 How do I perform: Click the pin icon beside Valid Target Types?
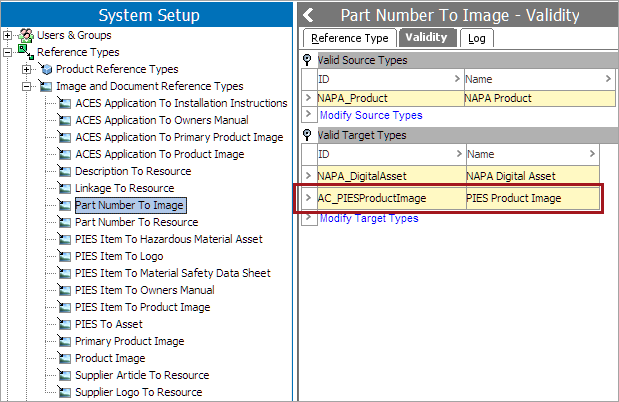coord(307,135)
